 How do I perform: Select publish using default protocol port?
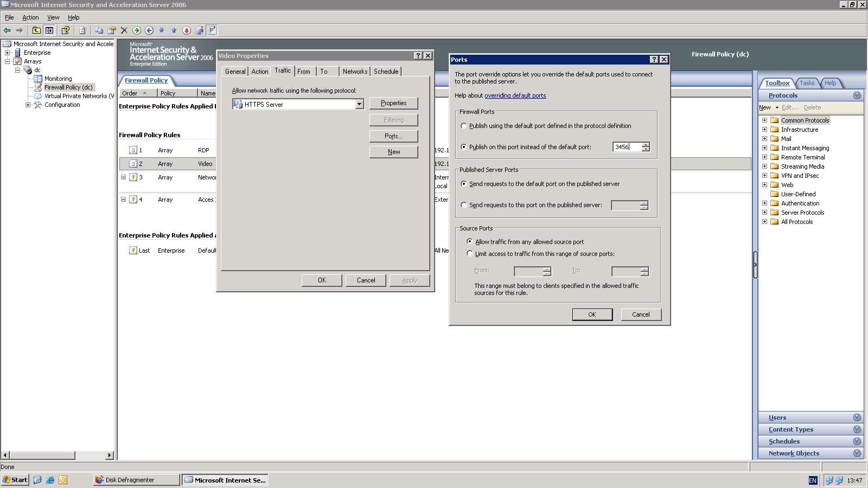pyautogui.click(x=464, y=126)
